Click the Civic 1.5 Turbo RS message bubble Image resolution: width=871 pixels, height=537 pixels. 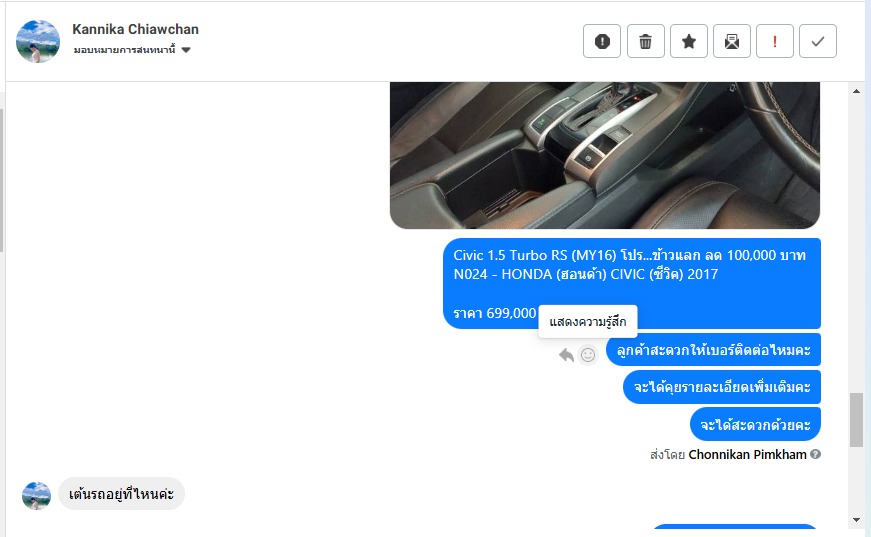click(632, 283)
